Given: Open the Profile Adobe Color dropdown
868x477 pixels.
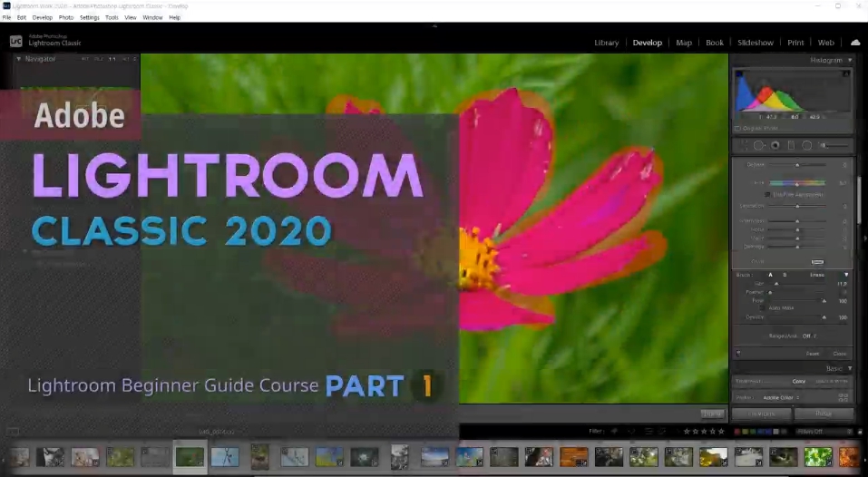Looking at the screenshot, I should [781, 397].
